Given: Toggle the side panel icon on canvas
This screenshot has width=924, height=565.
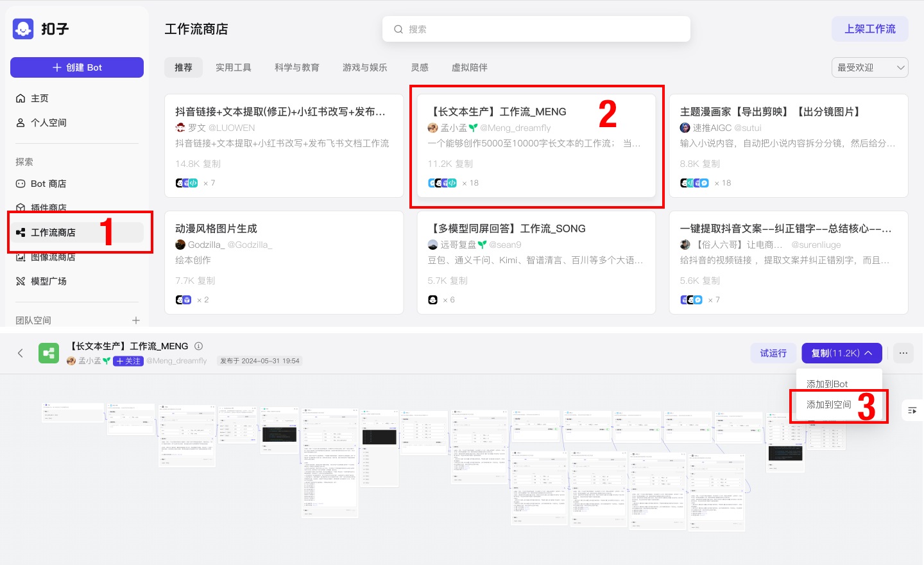Looking at the screenshot, I should click(912, 410).
